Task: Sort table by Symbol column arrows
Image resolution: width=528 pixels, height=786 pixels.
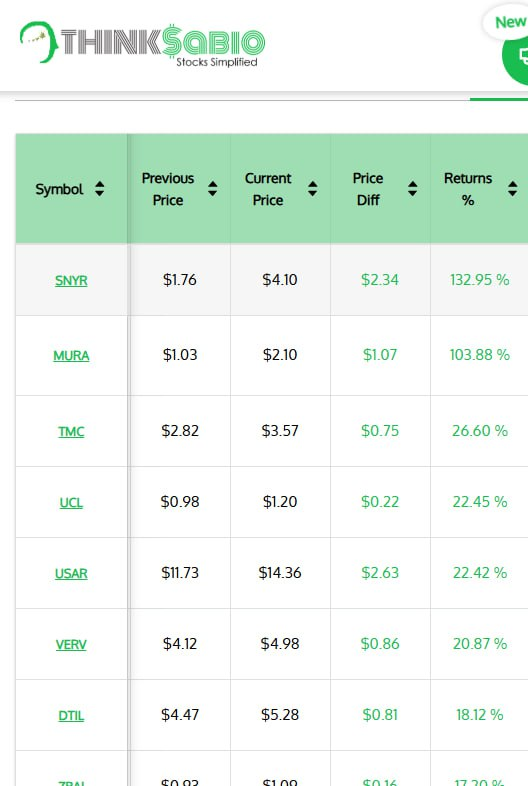Action: [x=99, y=189]
